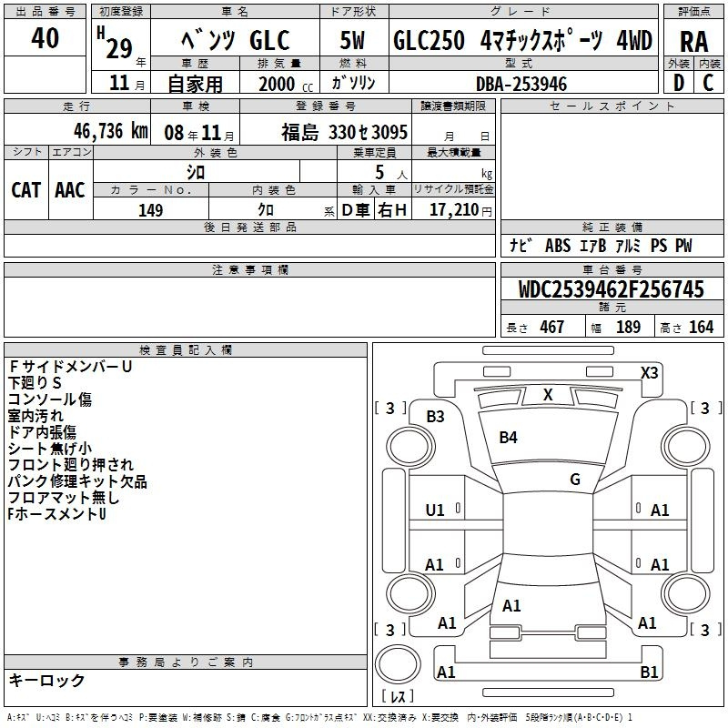Select the PS equipment entry
Image resolution: width=728 pixels, height=728 pixels.
pos(658,246)
